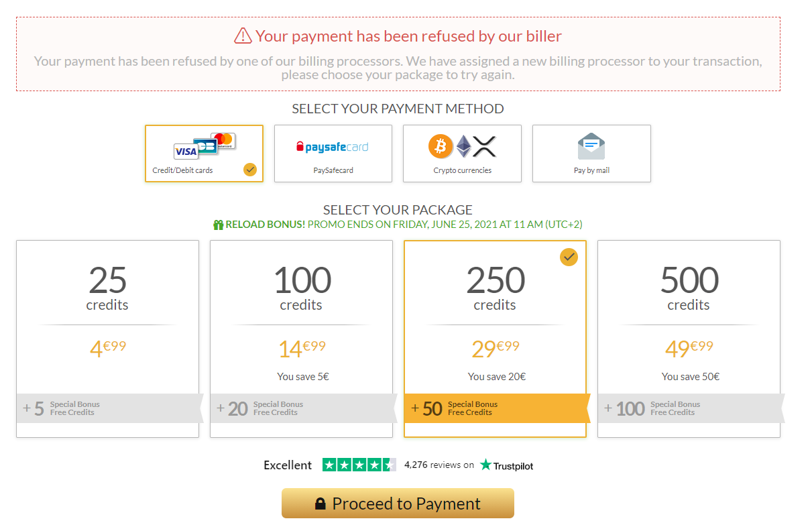Viewport: 812px width, 531px height.
Task: Click the green gift Reload Bonus icon
Action: pos(218,225)
